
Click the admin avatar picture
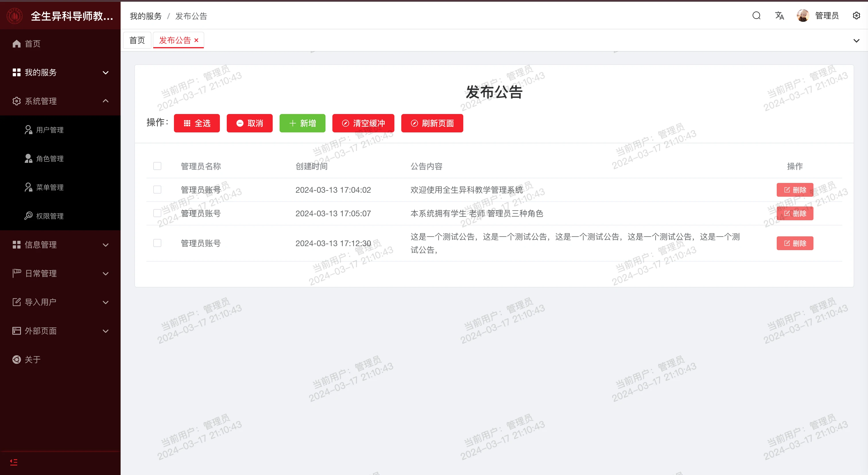[803, 16]
